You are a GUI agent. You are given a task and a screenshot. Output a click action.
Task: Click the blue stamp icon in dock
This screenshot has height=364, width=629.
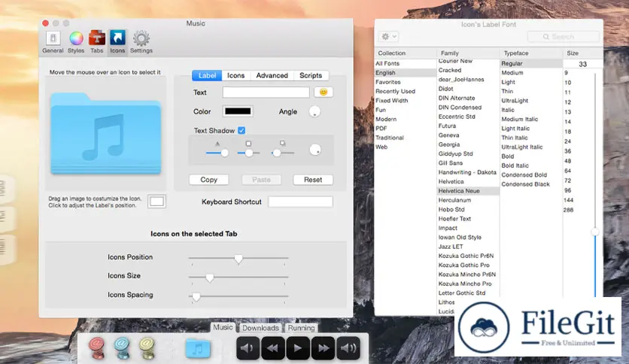click(x=122, y=347)
